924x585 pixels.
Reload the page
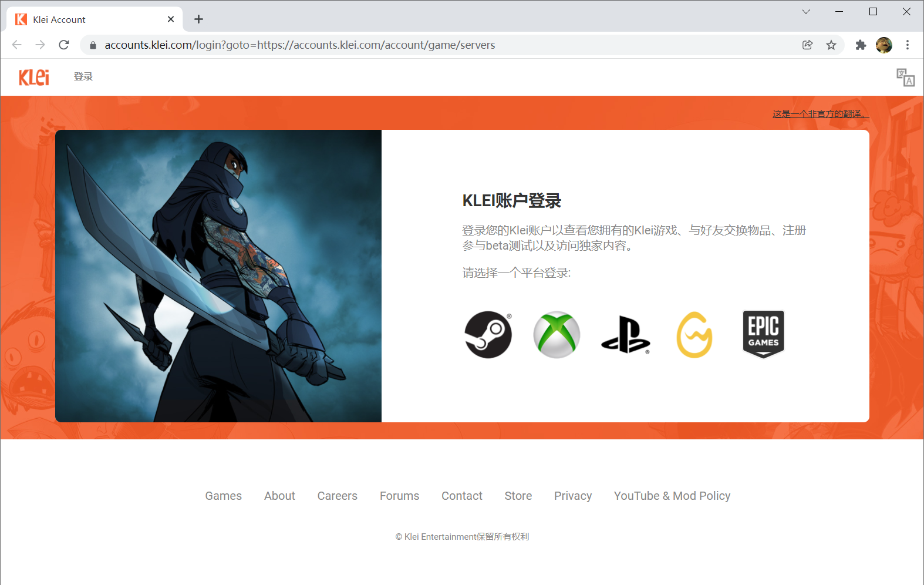click(x=64, y=45)
